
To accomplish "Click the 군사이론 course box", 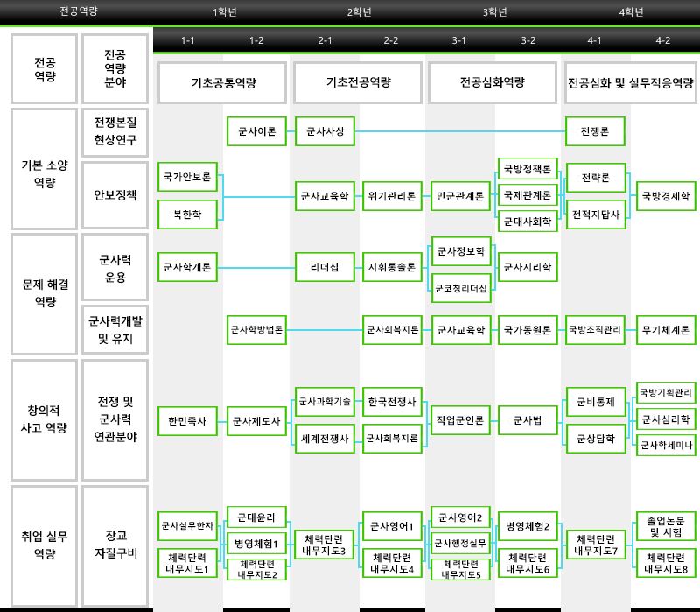I will tap(256, 132).
